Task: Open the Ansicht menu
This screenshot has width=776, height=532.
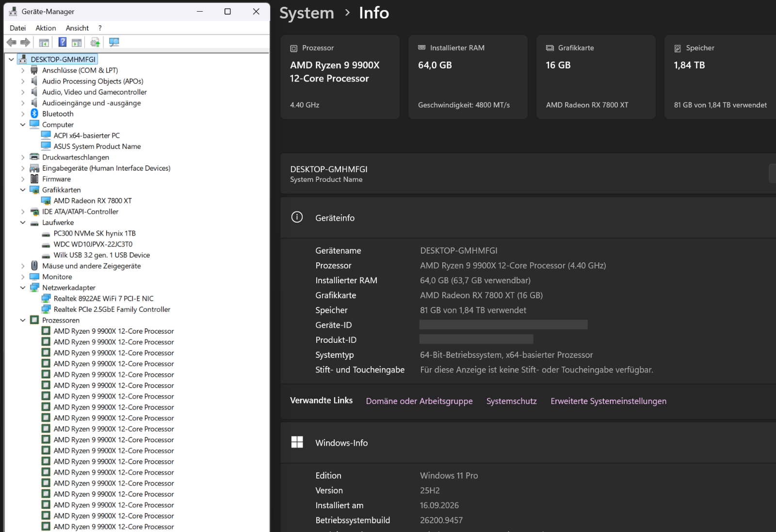Action: (x=77, y=28)
